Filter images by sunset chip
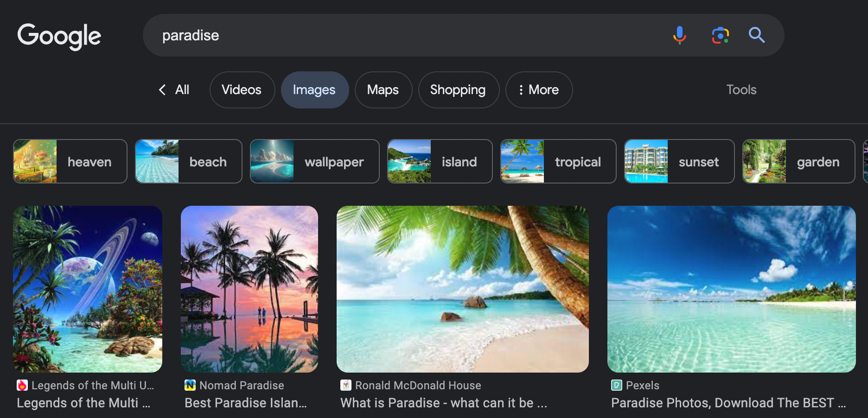This screenshot has width=868, height=418. tap(679, 161)
